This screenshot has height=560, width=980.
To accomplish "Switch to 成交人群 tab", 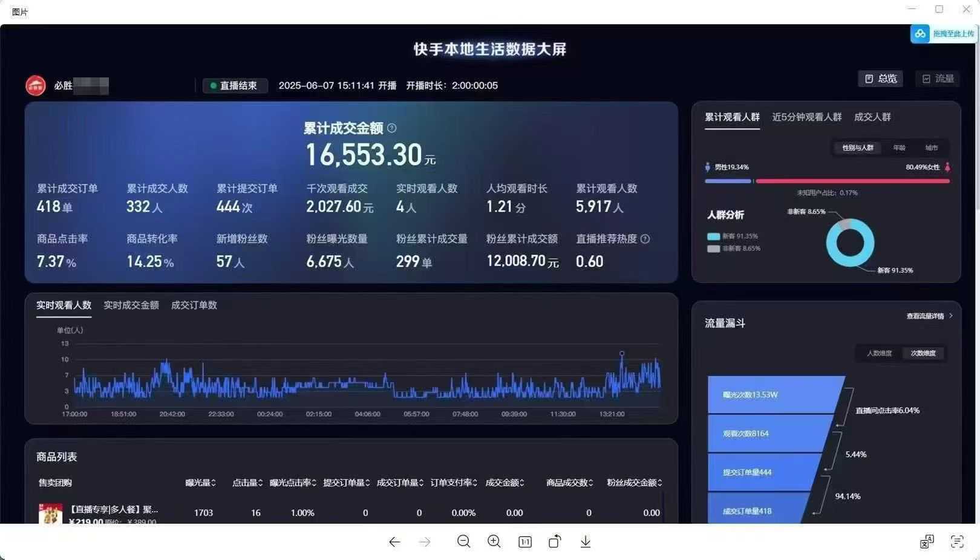I will pos(872,117).
